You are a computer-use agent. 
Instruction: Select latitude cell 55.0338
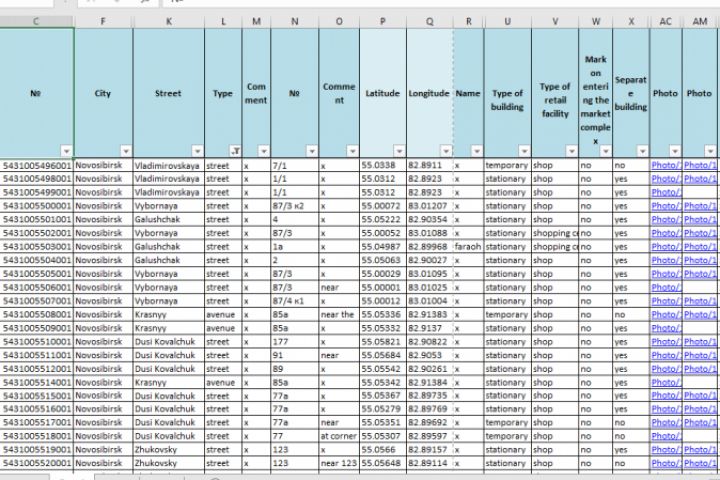pos(383,165)
